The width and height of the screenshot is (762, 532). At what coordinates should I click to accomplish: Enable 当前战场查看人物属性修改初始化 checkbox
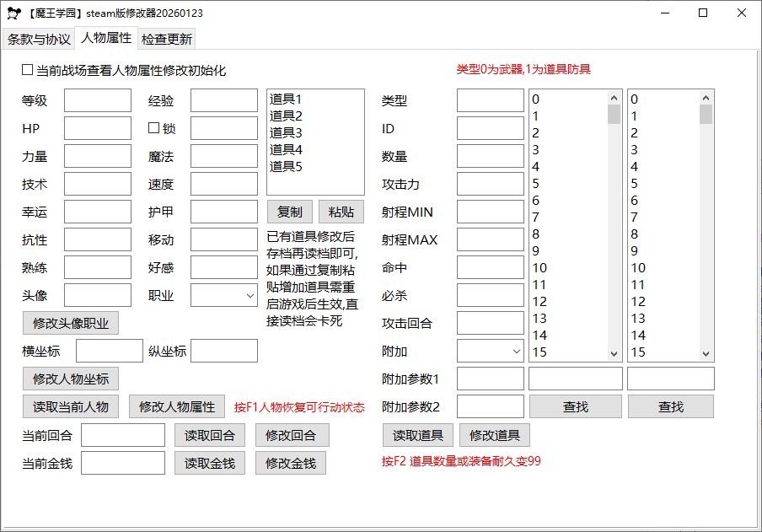[x=27, y=71]
